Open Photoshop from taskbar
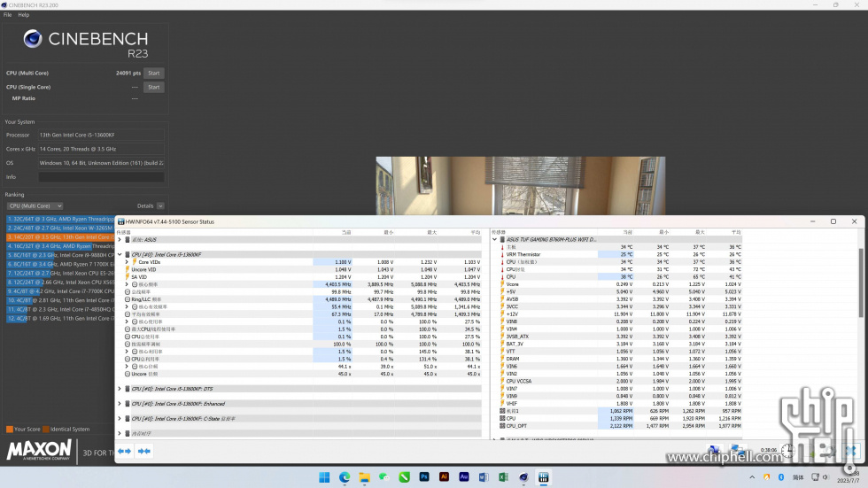868x488 pixels. click(424, 477)
